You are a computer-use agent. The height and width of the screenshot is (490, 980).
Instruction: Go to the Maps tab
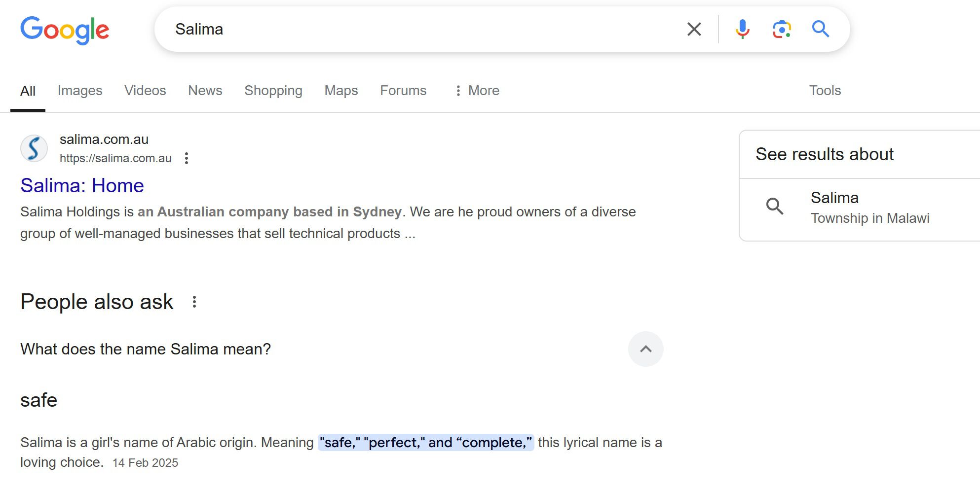pyautogui.click(x=341, y=91)
